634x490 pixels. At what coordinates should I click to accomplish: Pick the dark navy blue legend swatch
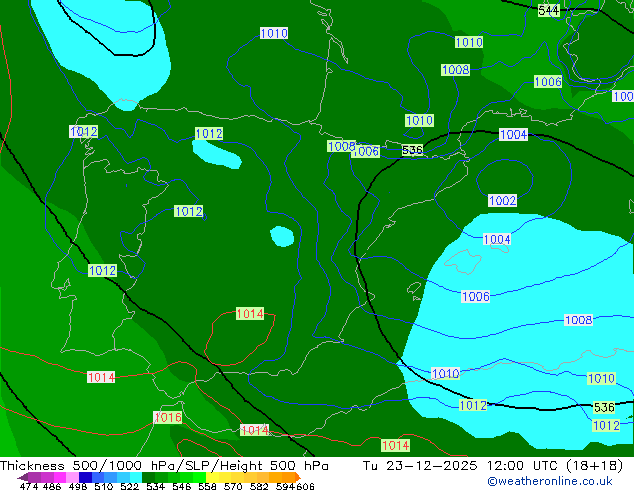pyautogui.click(x=85, y=477)
